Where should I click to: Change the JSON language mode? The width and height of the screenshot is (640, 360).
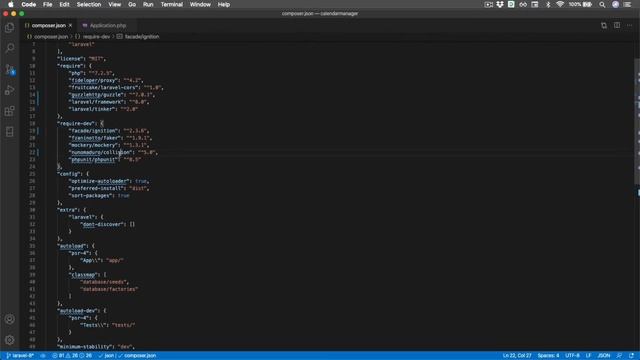coord(604,356)
